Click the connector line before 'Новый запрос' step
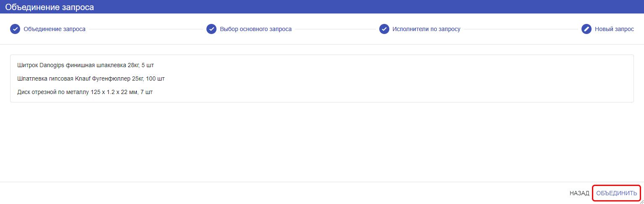This screenshot has height=204, width=644. tap(521, 29)
